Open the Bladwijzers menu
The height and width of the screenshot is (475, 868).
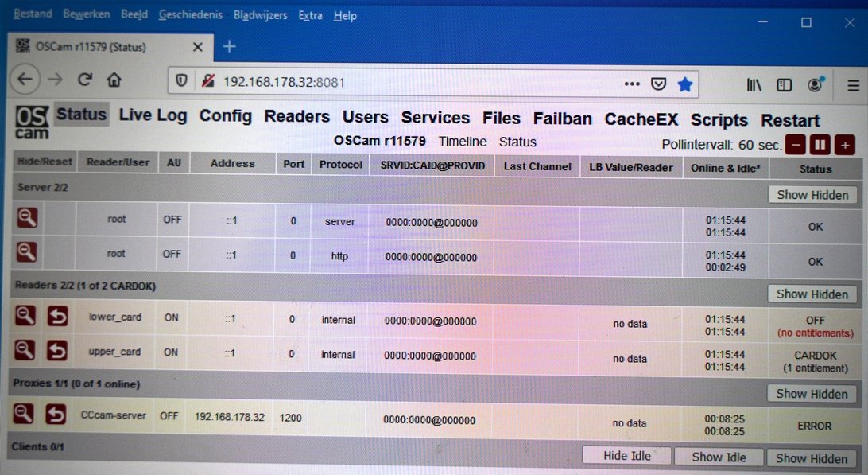click(260, 15)
